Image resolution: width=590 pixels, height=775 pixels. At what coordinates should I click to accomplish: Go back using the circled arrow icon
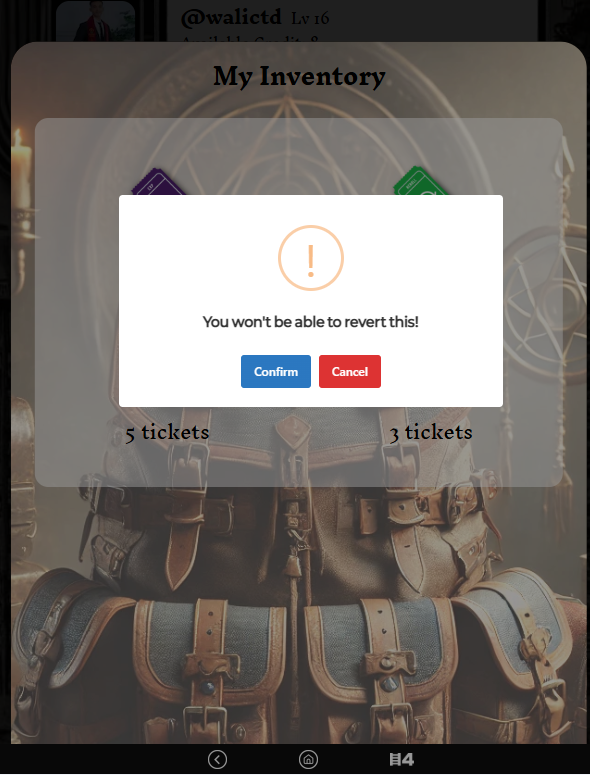[217, 759]
